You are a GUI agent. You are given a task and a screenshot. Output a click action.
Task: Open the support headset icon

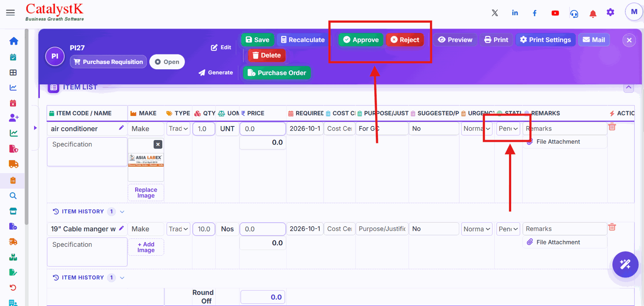point(574,13)
